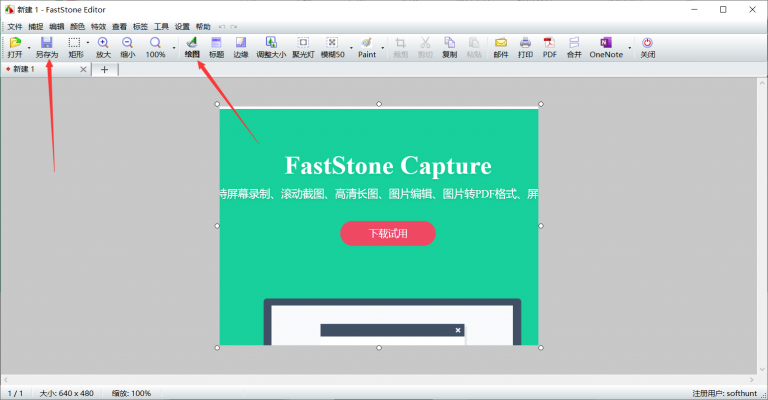Expand the dropdown arrow next to 打开
The width and height of the screenshot is (768, 400).
tap(29, 48)
